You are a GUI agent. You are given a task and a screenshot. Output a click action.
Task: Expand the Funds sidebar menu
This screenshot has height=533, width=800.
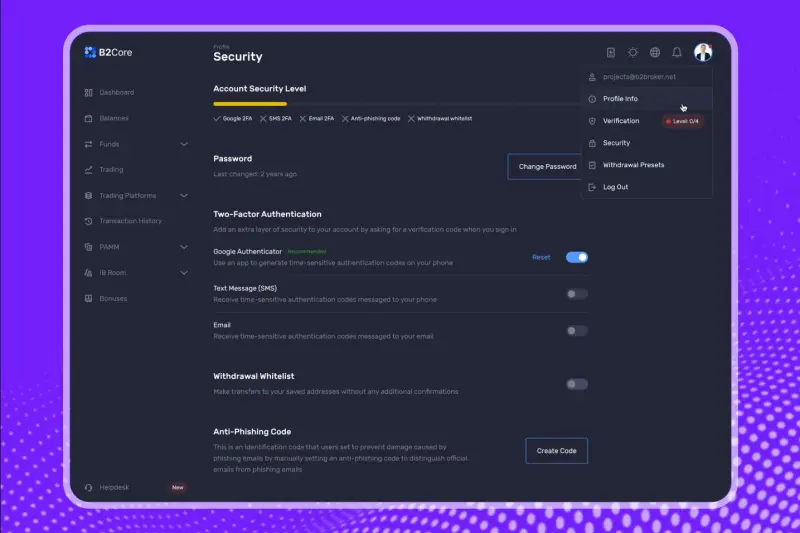click(x=183, y=144)
